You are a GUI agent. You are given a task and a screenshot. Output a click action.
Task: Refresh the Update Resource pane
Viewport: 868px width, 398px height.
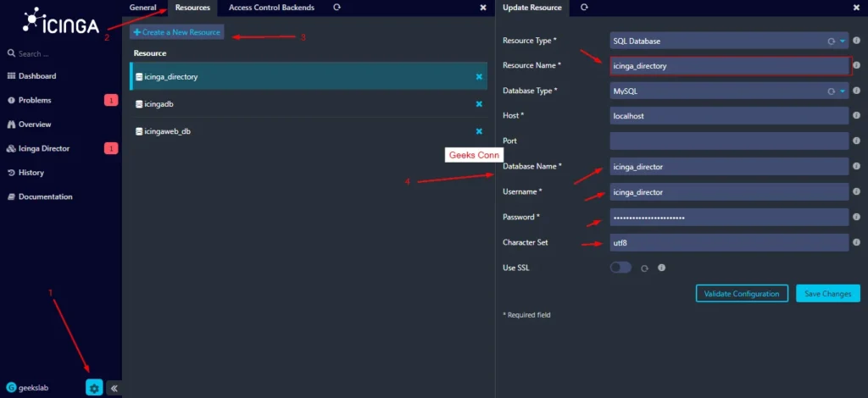click(584, 8)
